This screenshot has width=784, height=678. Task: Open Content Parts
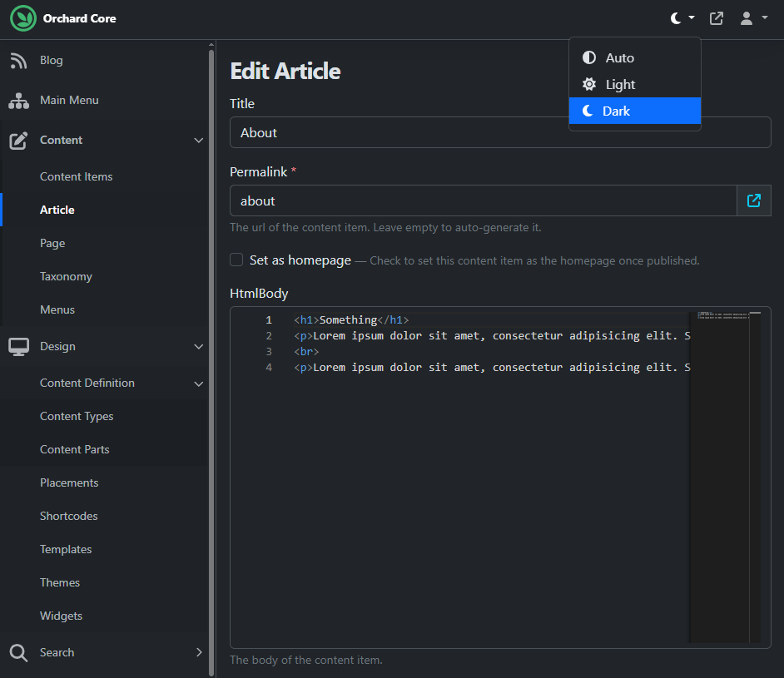(75, 450)
